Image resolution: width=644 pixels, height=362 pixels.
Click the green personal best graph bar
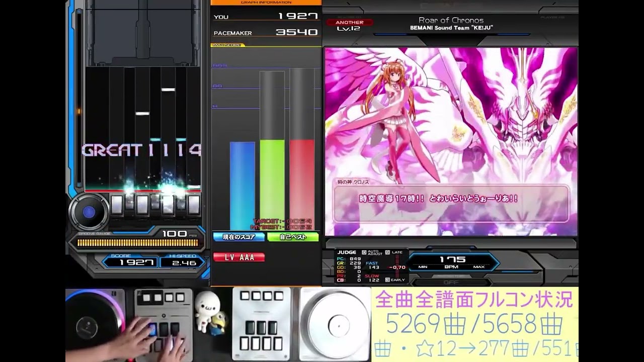272,185
